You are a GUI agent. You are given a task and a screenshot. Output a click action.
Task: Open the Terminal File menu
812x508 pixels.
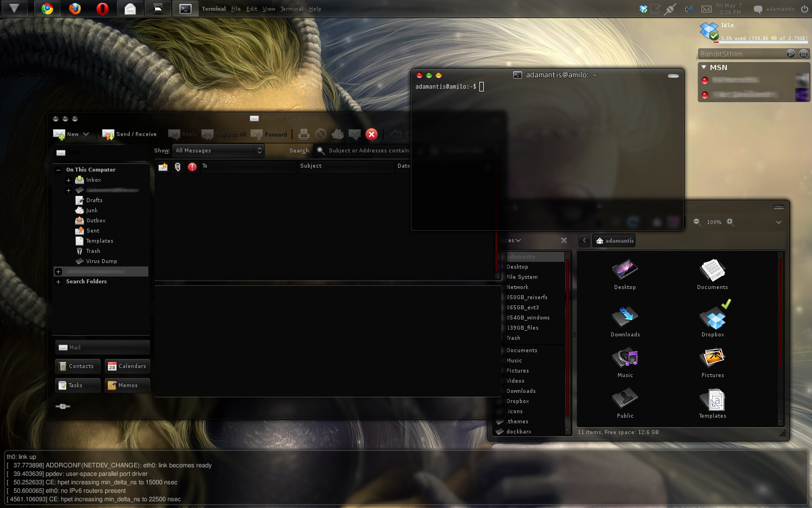point(236,9)
